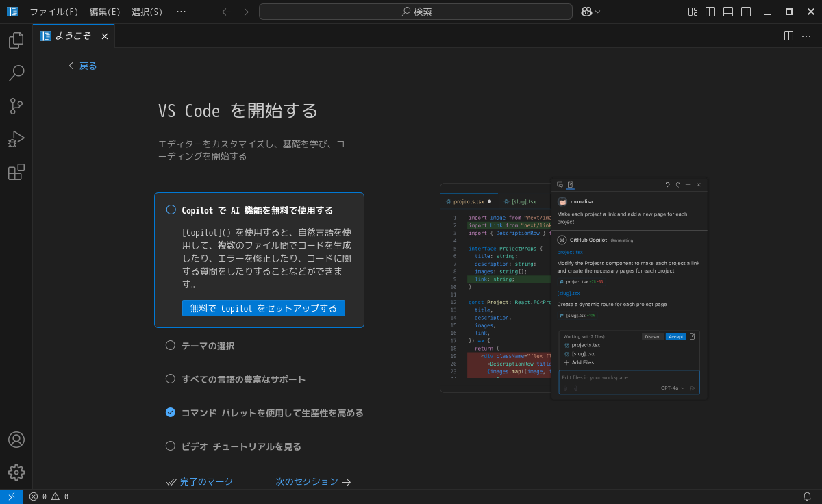
Task: Expand the すべての言語の豊富なサポート step
Action: click(x=243, y=379)
